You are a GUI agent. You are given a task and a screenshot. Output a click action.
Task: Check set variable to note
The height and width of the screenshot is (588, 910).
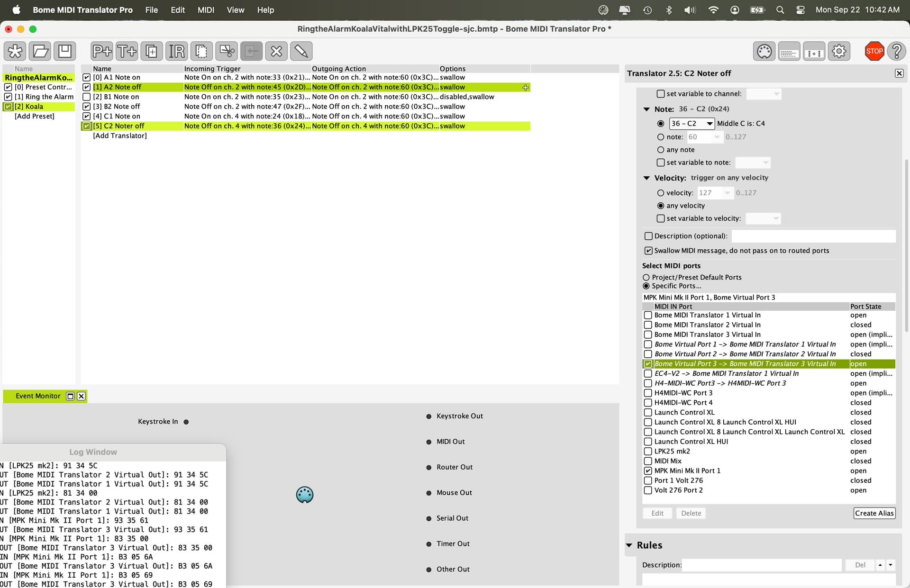click(661, 163)
